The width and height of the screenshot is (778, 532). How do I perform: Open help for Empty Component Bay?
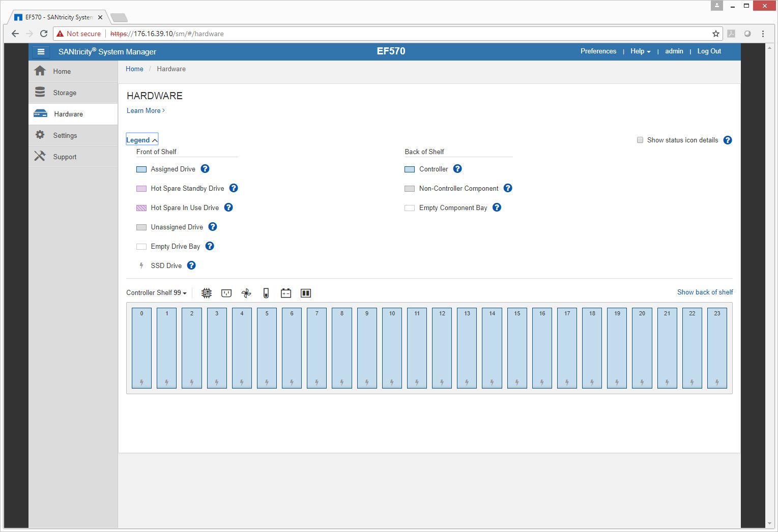(x=497, y=208)
